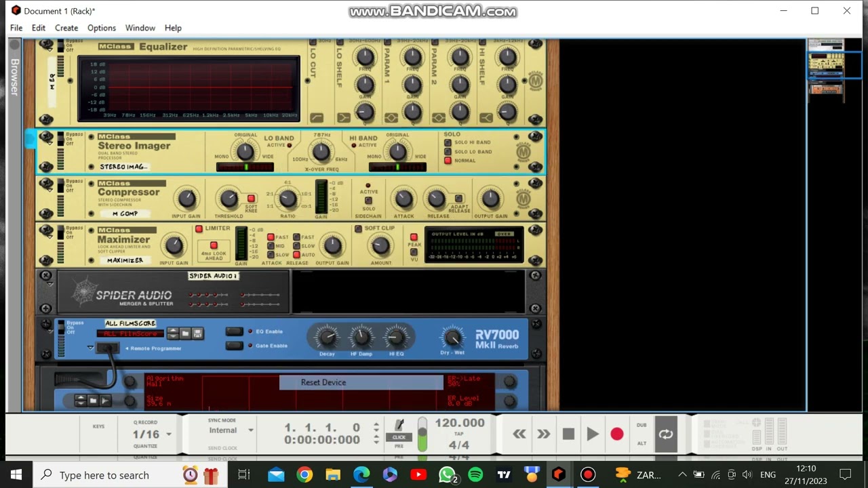The height and width of the screenshot is (488, 868).
Task: Click the Equalizer Param 2 curve icon
Action: [439, 118]
